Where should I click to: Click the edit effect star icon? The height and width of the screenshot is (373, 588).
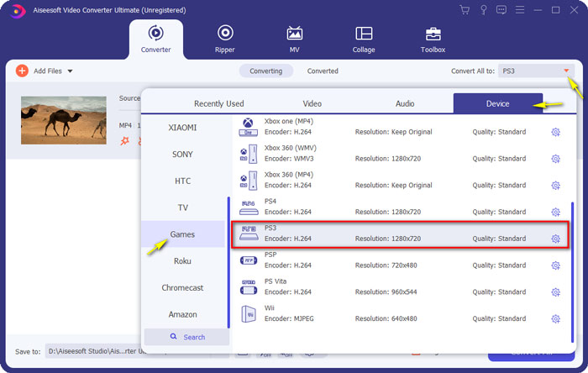coord(124,140)
